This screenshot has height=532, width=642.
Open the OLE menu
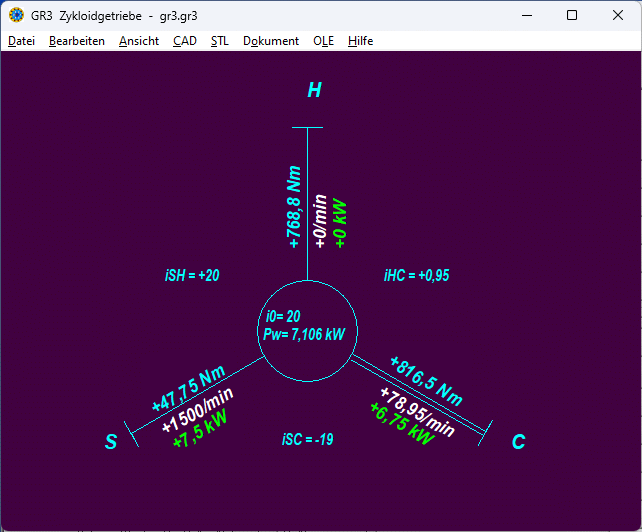pyautogui.click(x=323, y=41)
